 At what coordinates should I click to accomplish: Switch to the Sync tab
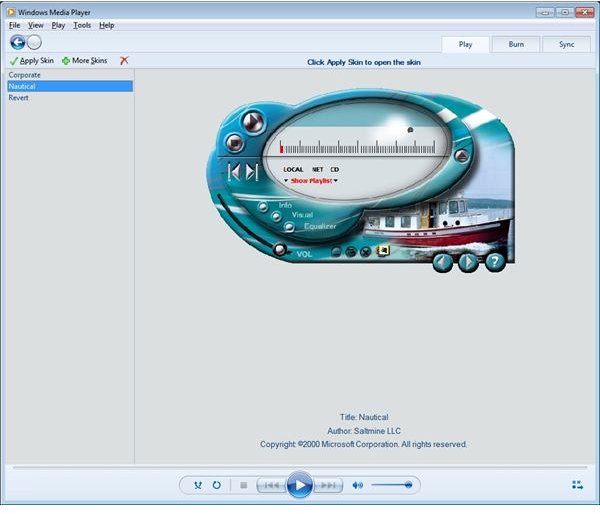click(x=566, y=44)
